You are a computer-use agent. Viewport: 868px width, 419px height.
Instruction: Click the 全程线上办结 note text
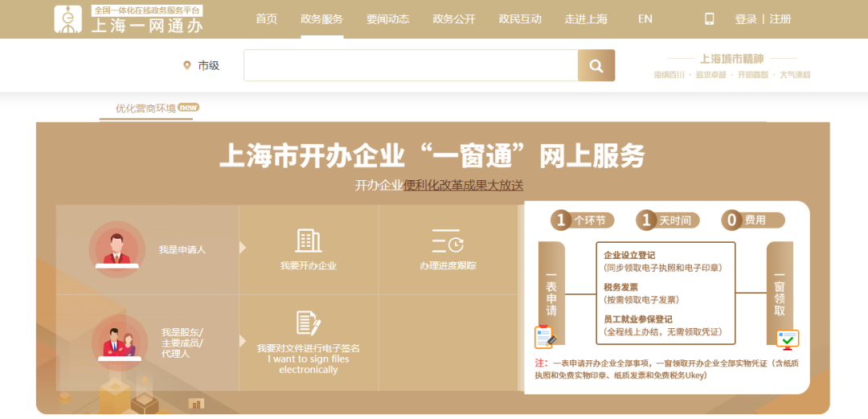tap(662, 332)
